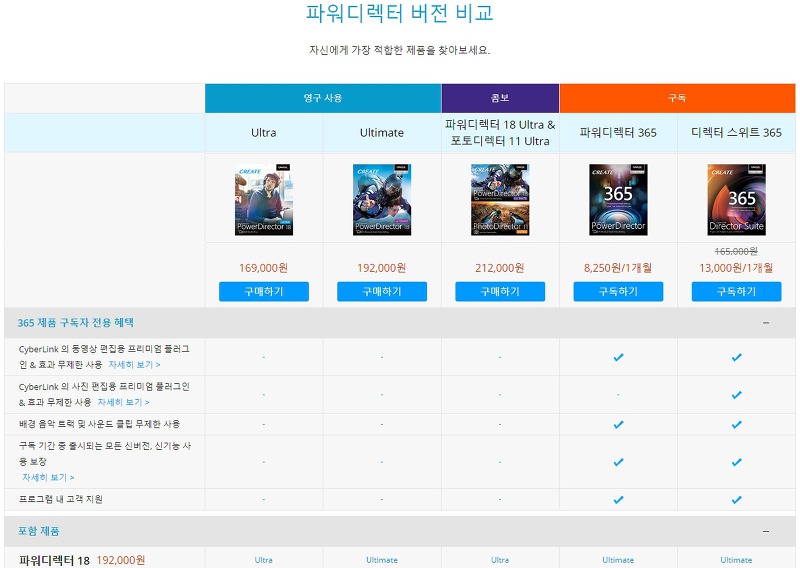
Task: Buy Ultra with the 구매하기 button
Action: [264, 291]
